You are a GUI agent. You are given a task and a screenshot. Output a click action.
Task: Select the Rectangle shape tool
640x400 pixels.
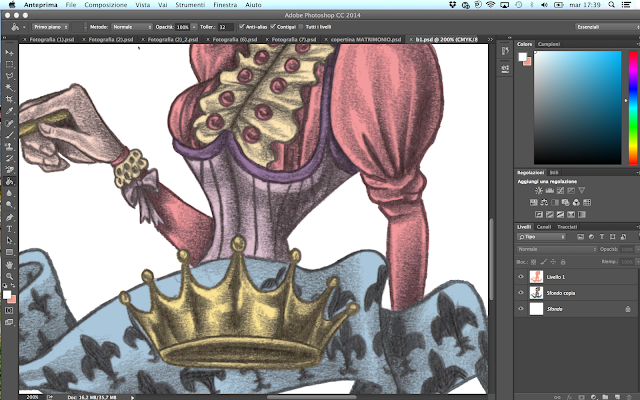tap(9, 252)
